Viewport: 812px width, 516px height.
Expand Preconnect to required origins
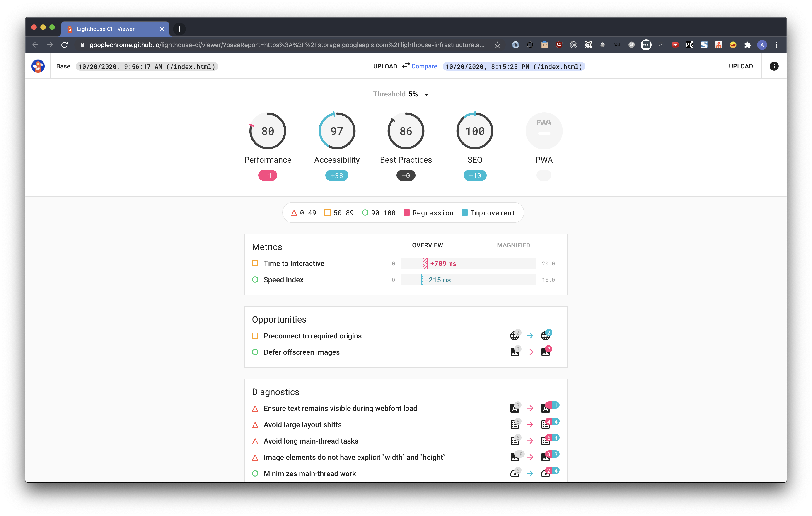(406, 336)
